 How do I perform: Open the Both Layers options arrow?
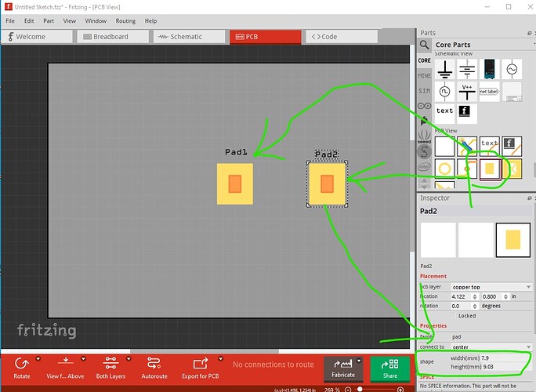129,359
